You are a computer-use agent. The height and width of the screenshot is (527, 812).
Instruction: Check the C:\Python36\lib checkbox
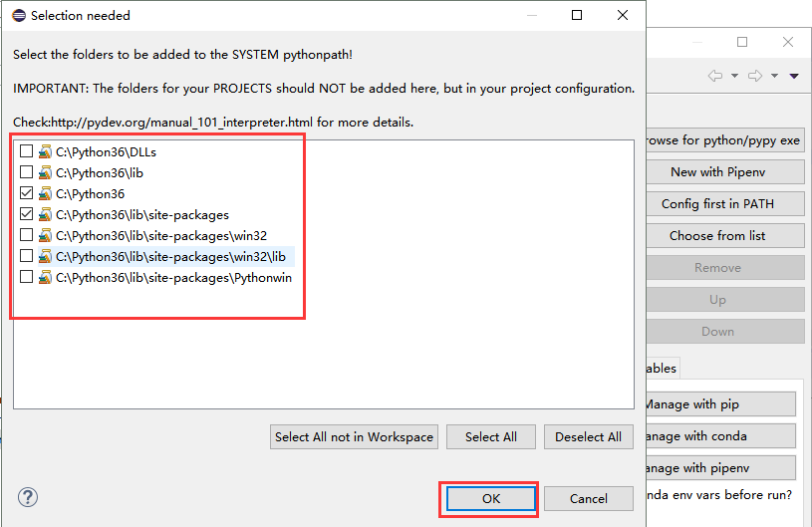tap(27, 172)
